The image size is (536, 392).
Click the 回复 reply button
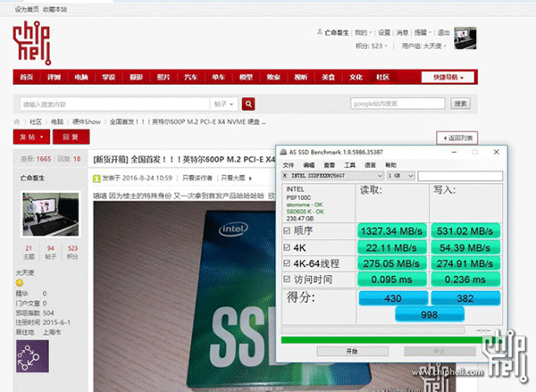click(71, 137)
